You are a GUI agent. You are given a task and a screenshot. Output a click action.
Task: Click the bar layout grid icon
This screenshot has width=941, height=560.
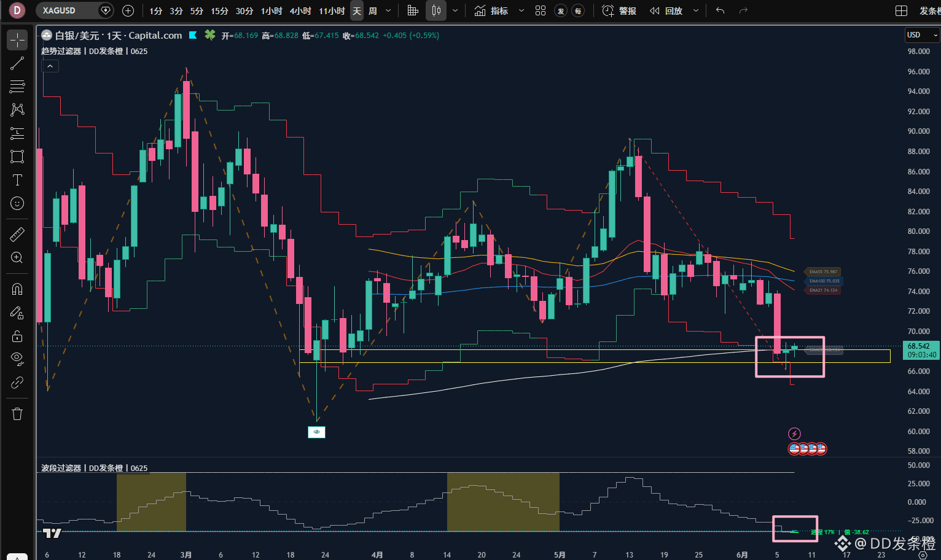click(413, 11)
